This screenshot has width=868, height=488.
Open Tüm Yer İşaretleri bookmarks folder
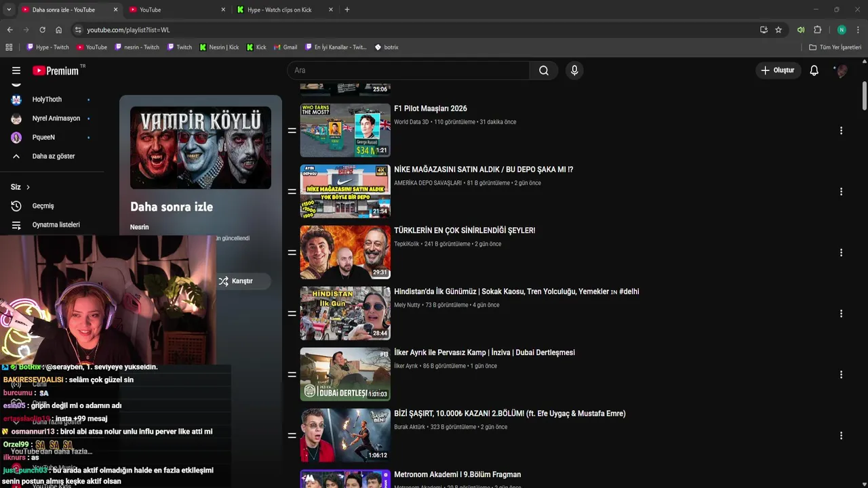pos(835,47)
